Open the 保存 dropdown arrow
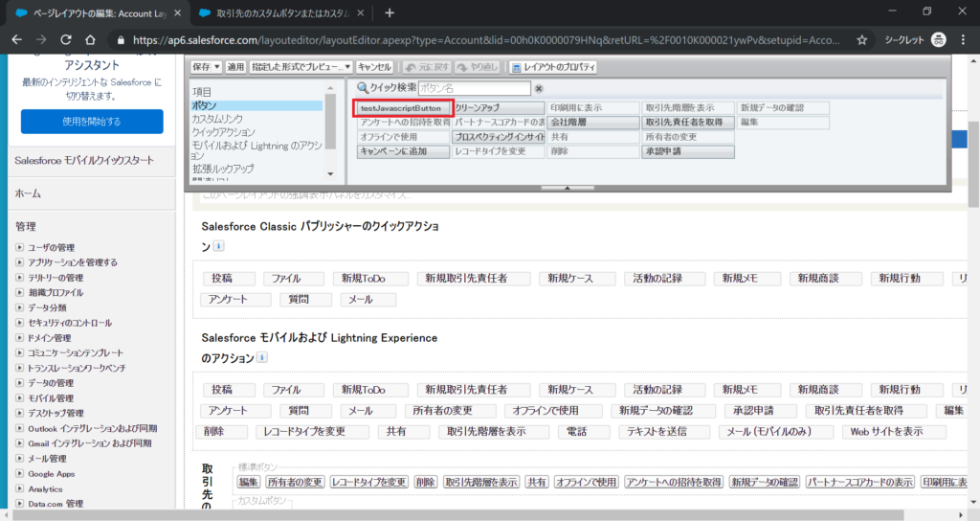This screenshot has height=521, width=980. click(x=217, y=67)
